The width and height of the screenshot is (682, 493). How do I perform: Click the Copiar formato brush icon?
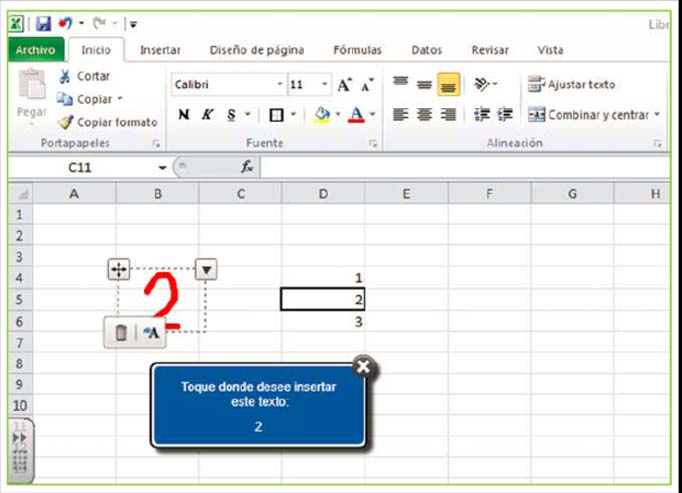point(65,122)
